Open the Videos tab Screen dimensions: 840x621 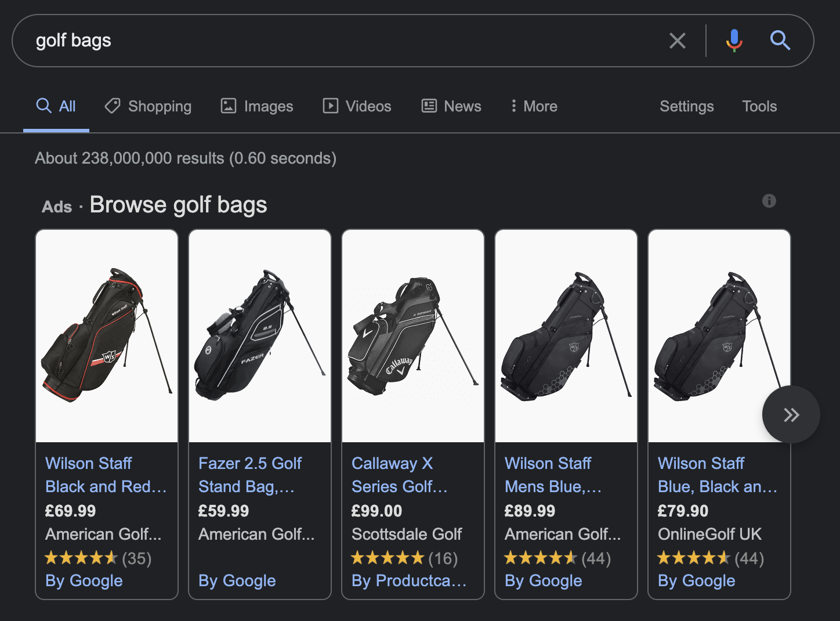[x=357, y=106]
